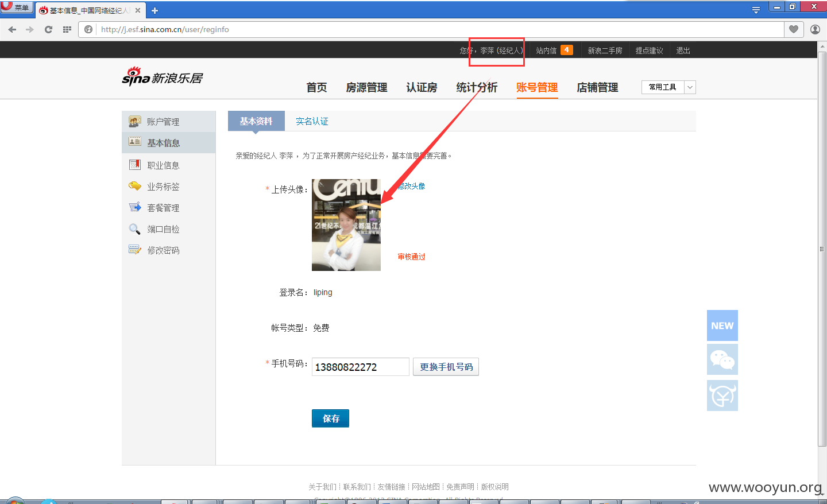Click the 端口自检 magnifier icon

[x=135, y=229]
